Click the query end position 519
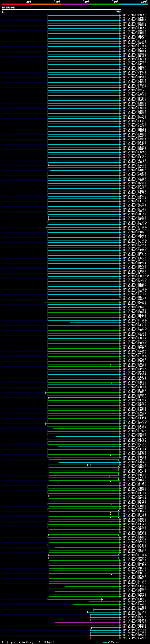 pos(119,12)
